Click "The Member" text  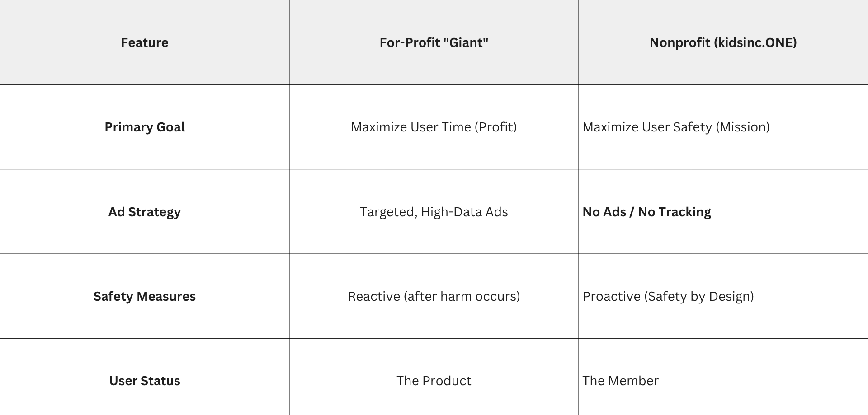[620, 381]
